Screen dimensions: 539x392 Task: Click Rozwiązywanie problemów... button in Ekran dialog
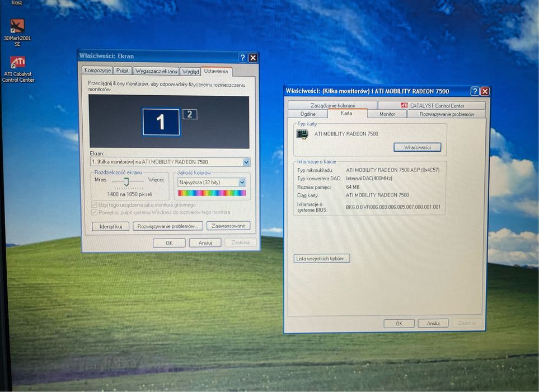[168, 226]
